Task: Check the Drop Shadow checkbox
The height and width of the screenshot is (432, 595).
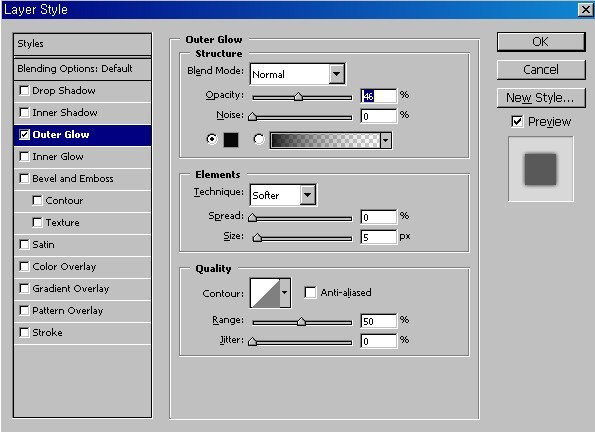Action: point(24,90)
